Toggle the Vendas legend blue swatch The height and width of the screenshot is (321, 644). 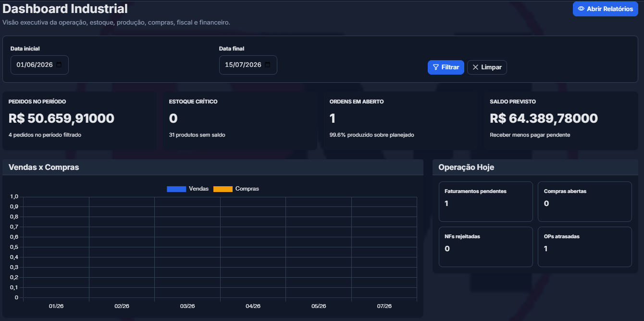pos(176,189)
